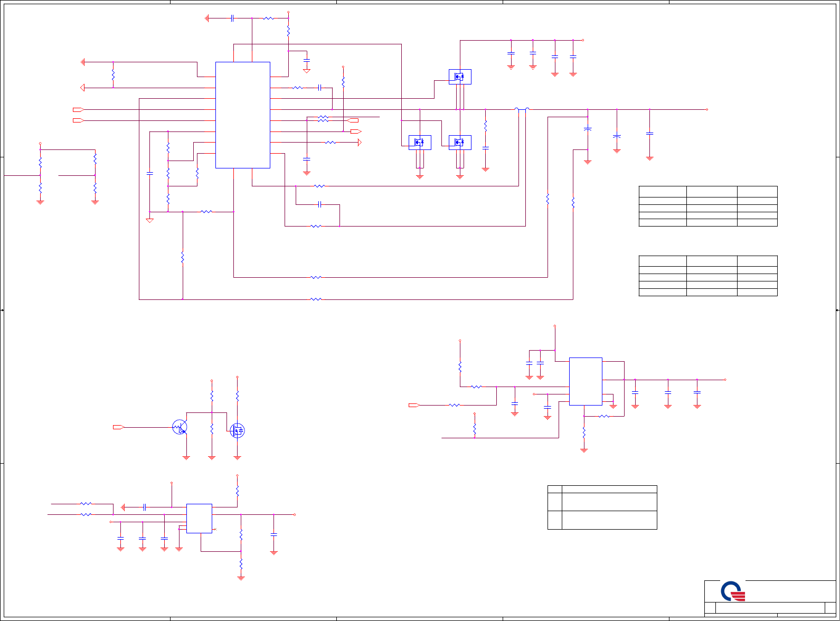The image size is (840, 621).
Task: Click the input port of the regulator circuit
Action: pyautogui.click(x=414, y=405)
